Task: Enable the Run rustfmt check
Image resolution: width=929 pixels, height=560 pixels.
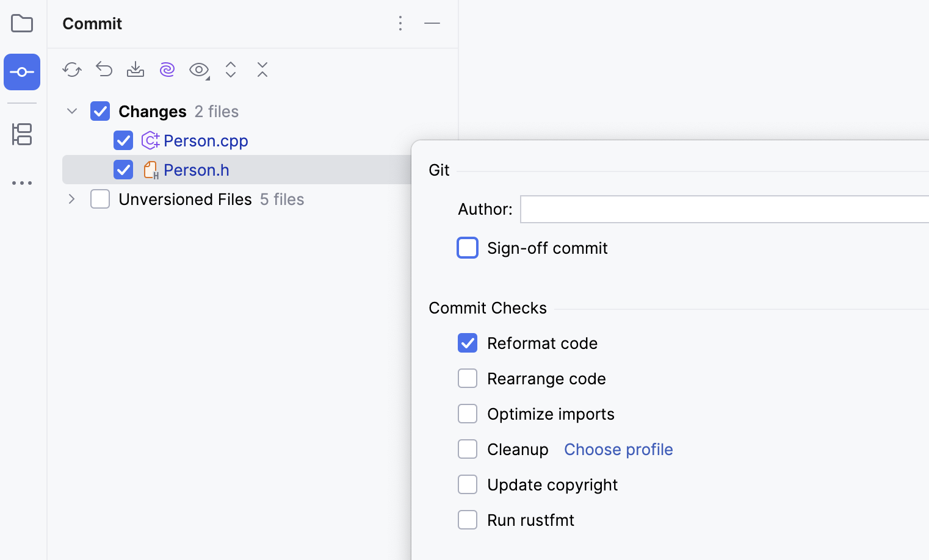Action: [x=468, y=520]
